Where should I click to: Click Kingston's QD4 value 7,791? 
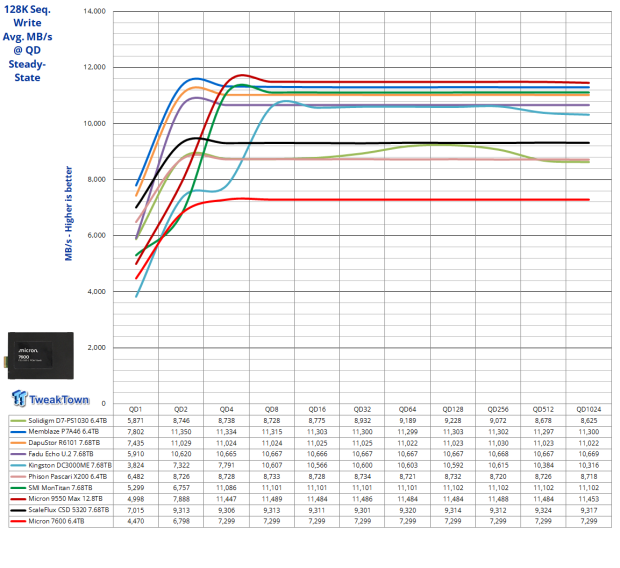point(227,466)
